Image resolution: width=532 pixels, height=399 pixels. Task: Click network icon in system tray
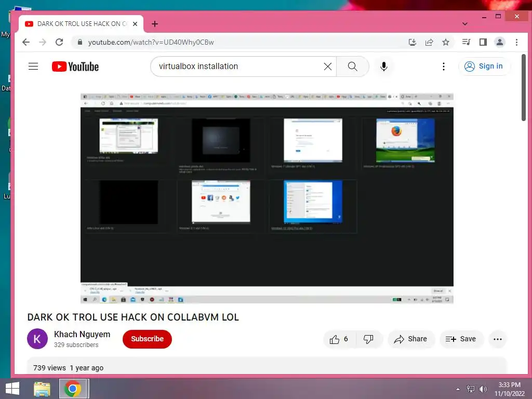[x=471, y=389]
